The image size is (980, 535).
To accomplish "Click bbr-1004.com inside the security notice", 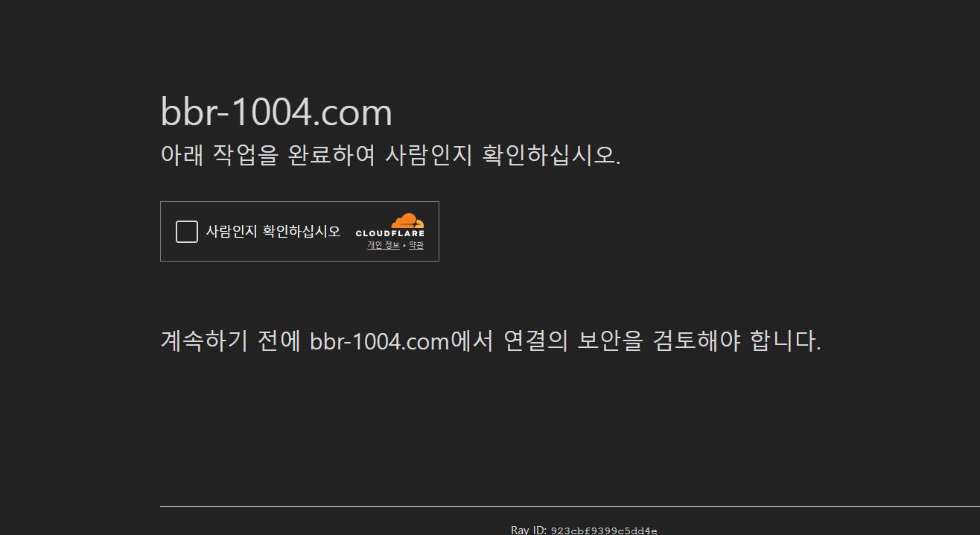I will tap(379, 342).
